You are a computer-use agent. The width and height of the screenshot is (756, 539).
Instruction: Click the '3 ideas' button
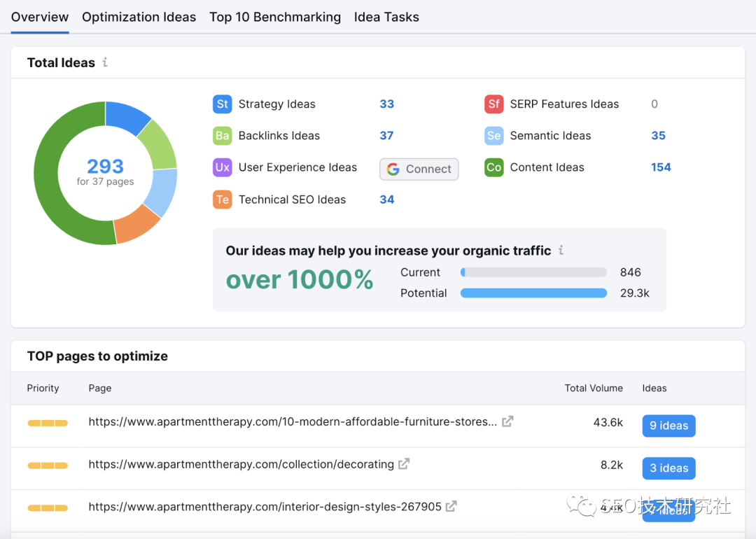pyautogui.click(x=668, y=468)
